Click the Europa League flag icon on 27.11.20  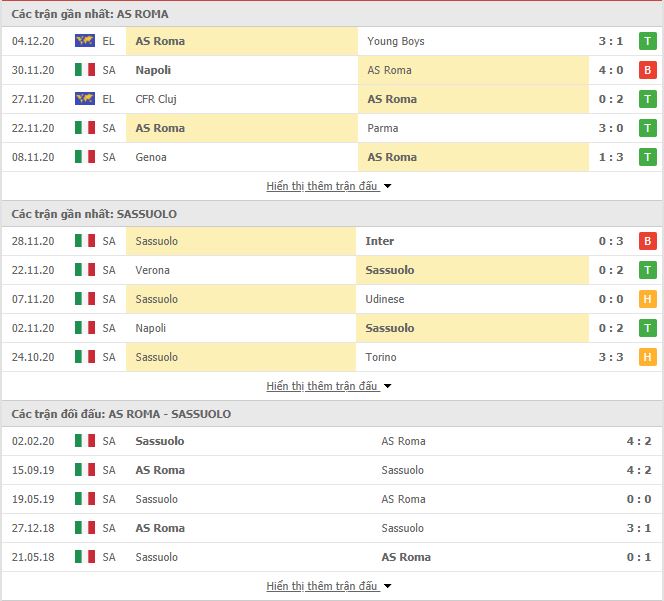85,99
